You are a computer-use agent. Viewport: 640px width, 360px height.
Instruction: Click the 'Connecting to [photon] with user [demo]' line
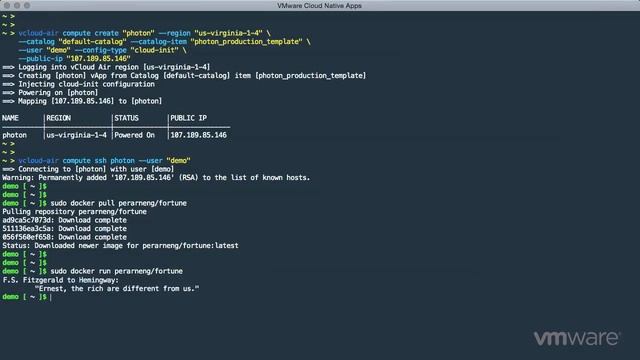[x=88, y=169]
